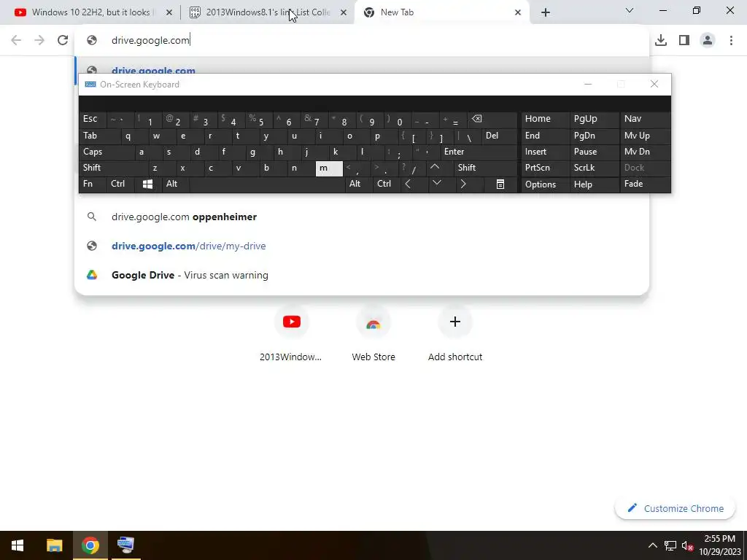Open the taskbar clock showing 2:55 PM

click(x=720, y=545)
